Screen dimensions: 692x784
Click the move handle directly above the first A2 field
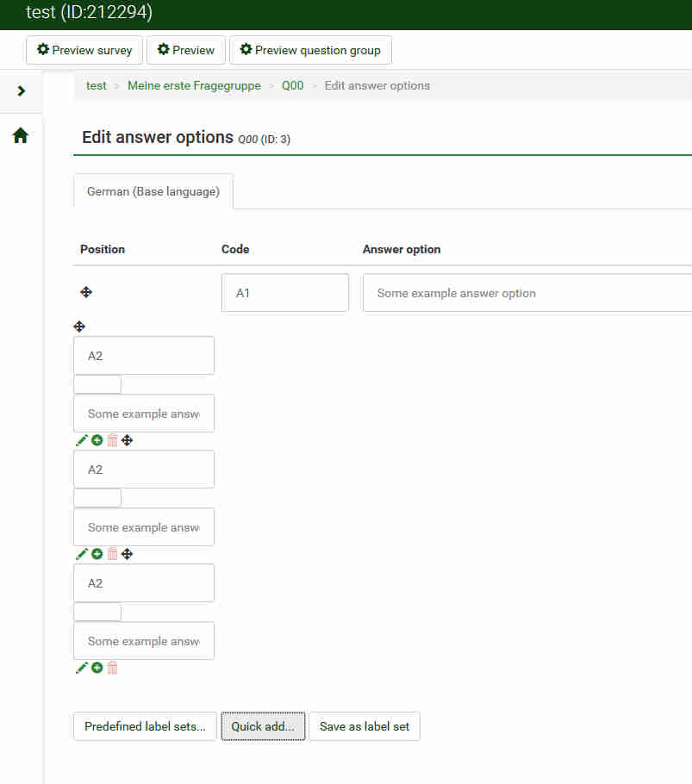coord(79,327)
